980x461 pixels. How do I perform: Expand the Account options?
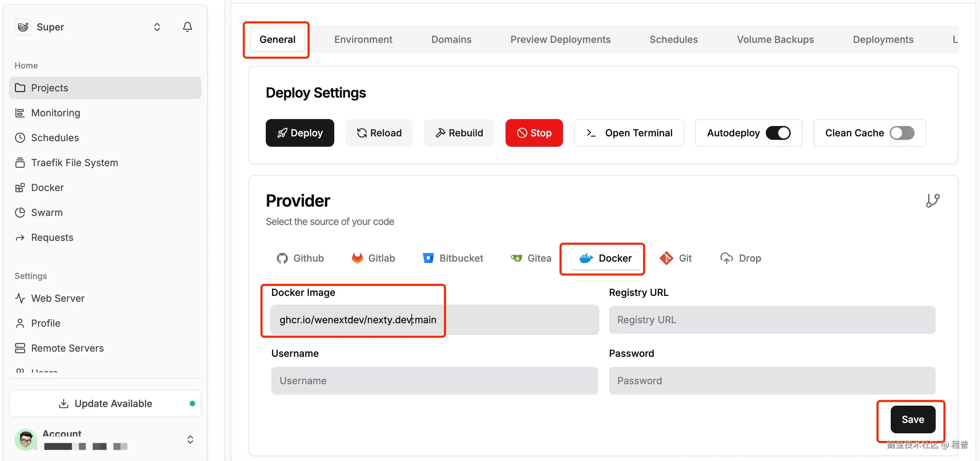tap(190, 439)
